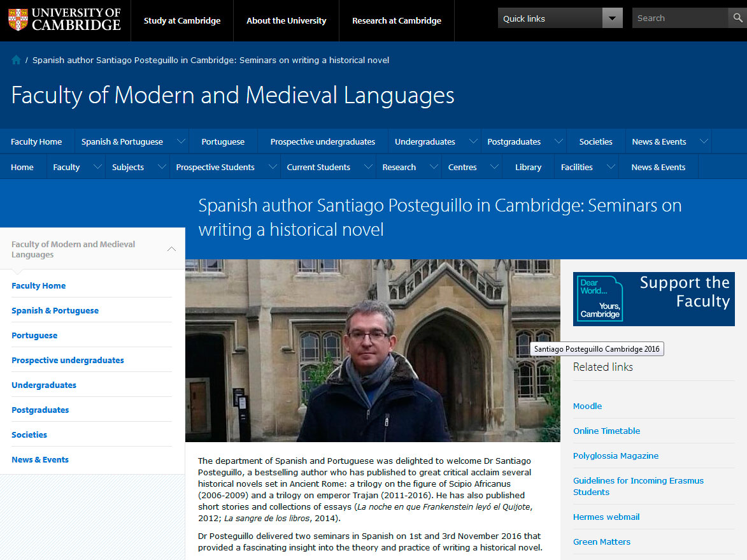This screenshot has height=560, width=747.
Task: Click Faculty of Modern and Medieval Languages sidebar header
Action: pyautogui.click(x=73, y=249)
